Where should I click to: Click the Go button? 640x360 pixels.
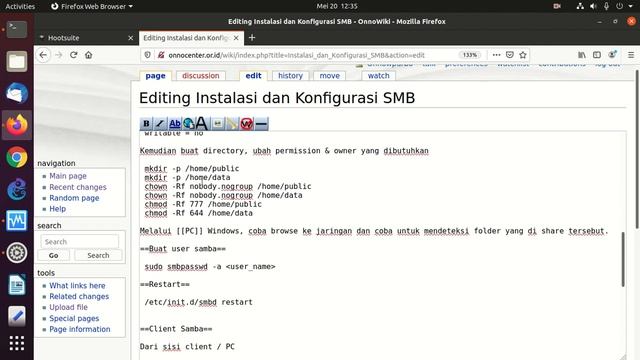[x=53, y=256]
